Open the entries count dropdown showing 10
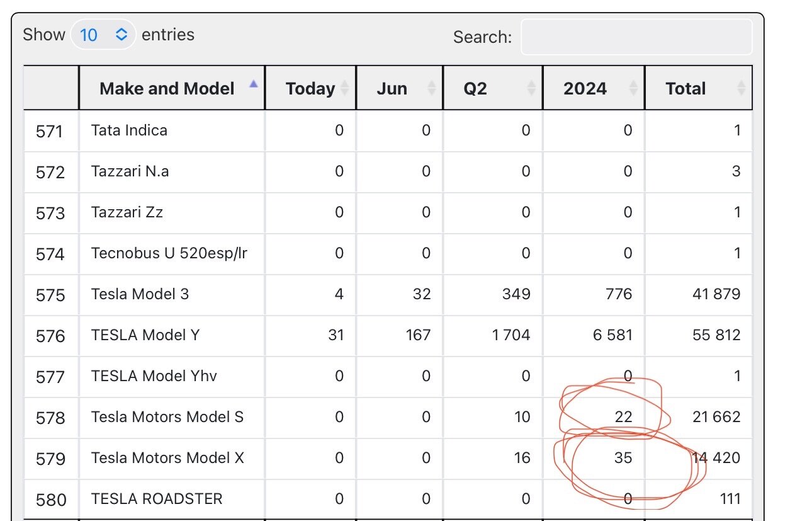The image size is (812, 521). click(x=103, y=35)
